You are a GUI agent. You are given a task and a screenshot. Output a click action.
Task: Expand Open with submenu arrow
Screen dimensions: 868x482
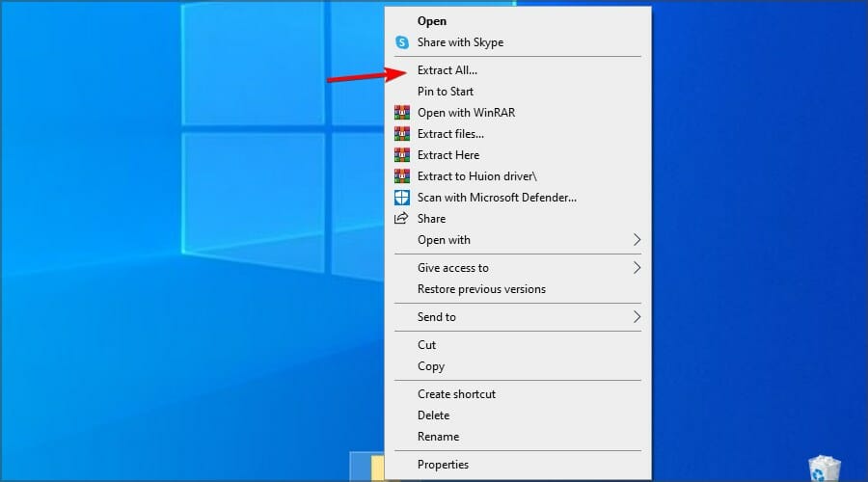click(637, 240)
